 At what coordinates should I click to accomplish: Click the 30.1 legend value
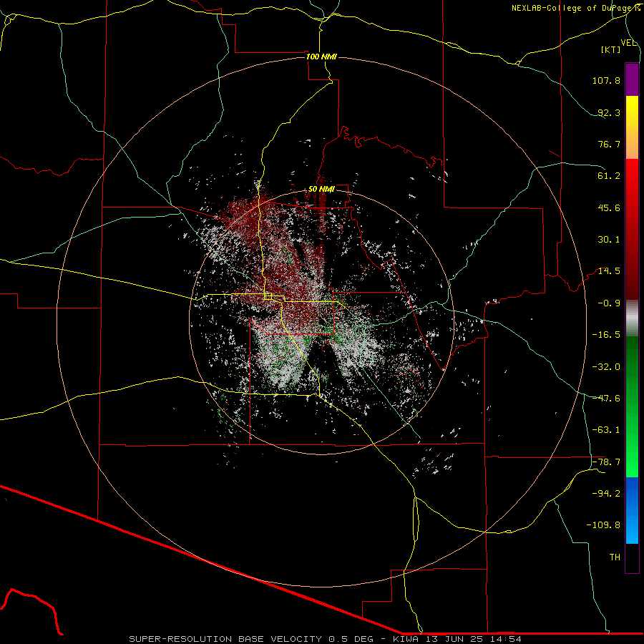(609, 240)
